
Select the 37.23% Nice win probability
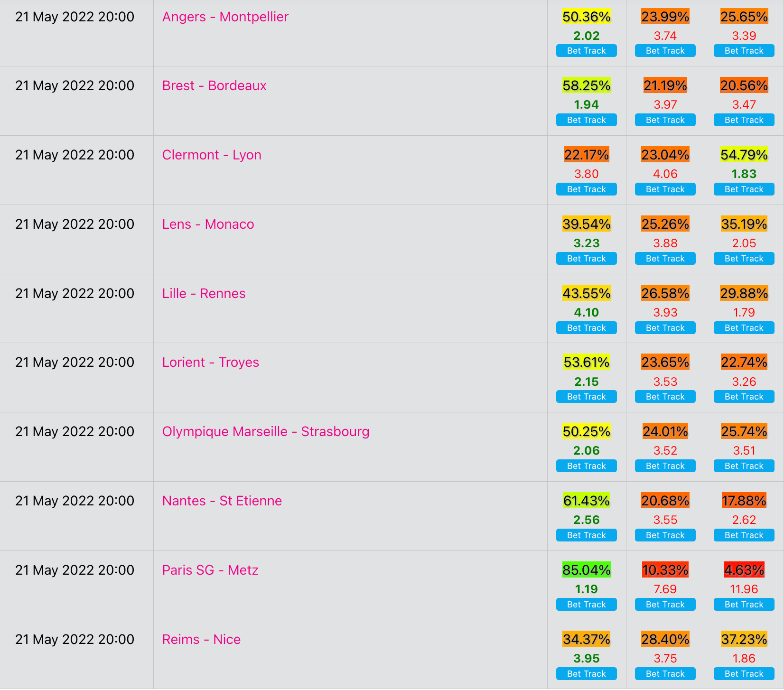pyautogui.click(x=744, y=639)
